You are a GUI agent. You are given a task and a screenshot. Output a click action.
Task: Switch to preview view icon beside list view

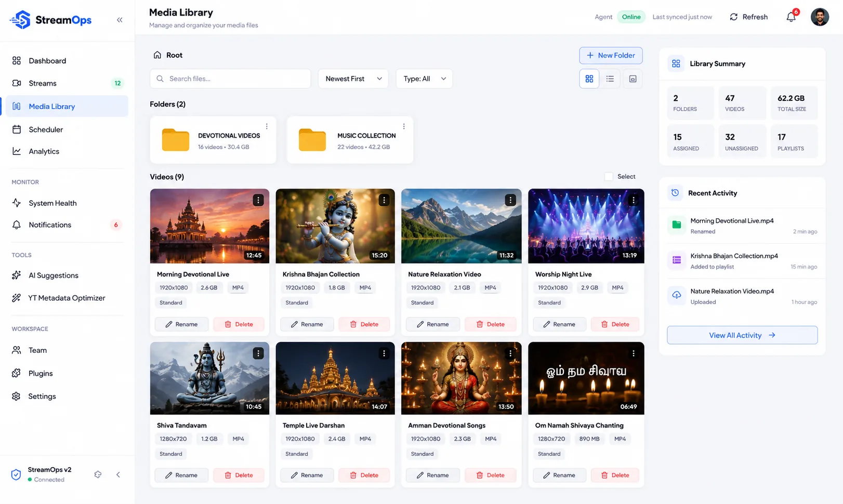pos(633,79)
